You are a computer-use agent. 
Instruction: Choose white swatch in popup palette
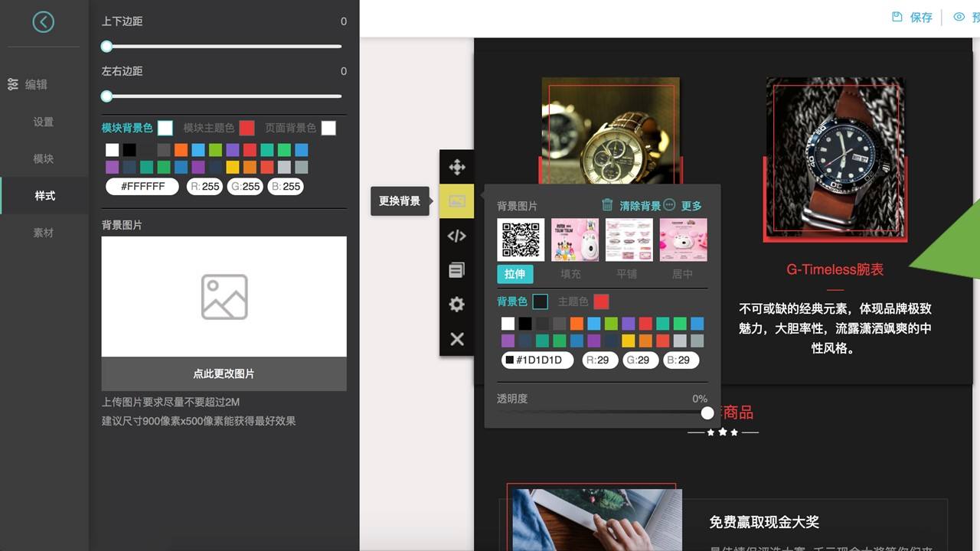tap(508, 324)
